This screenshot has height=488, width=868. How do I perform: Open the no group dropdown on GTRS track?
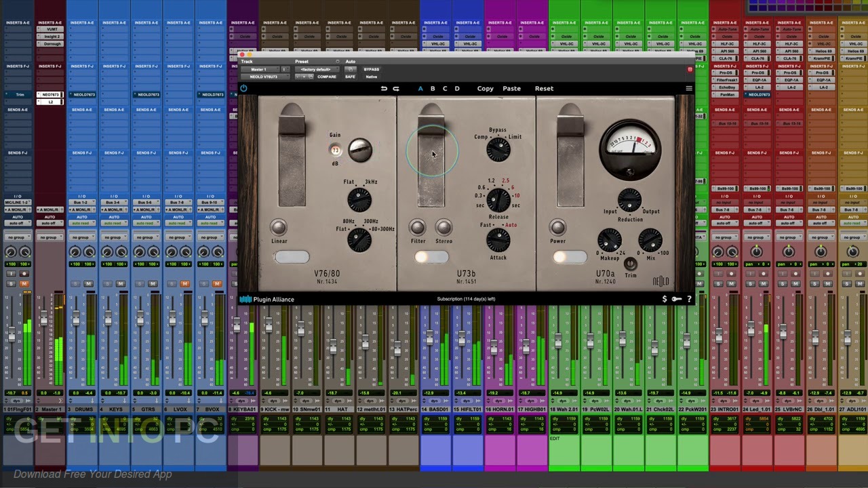coord(145,237)
